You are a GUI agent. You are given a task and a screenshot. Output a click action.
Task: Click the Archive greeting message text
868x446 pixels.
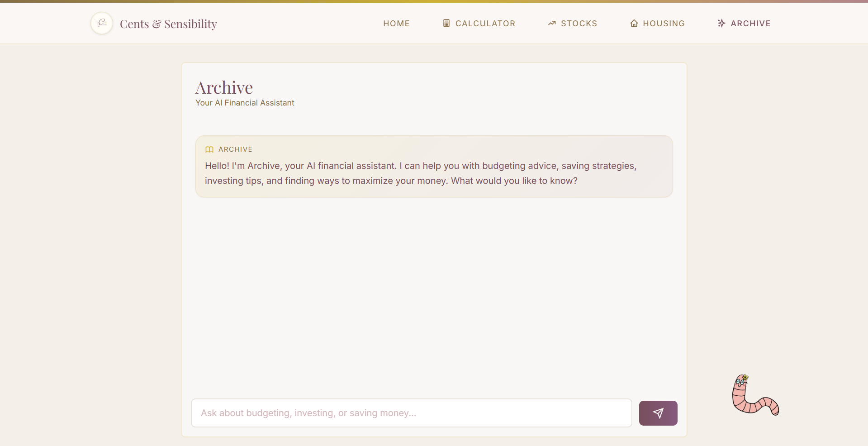point(421,173)
